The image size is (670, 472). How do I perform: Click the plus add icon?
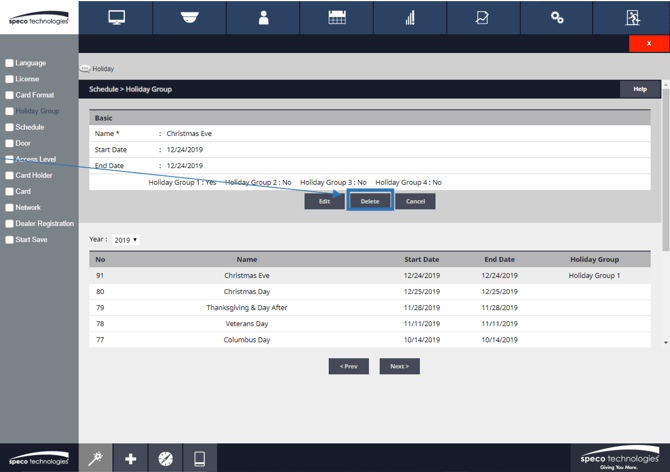[131, 459]
